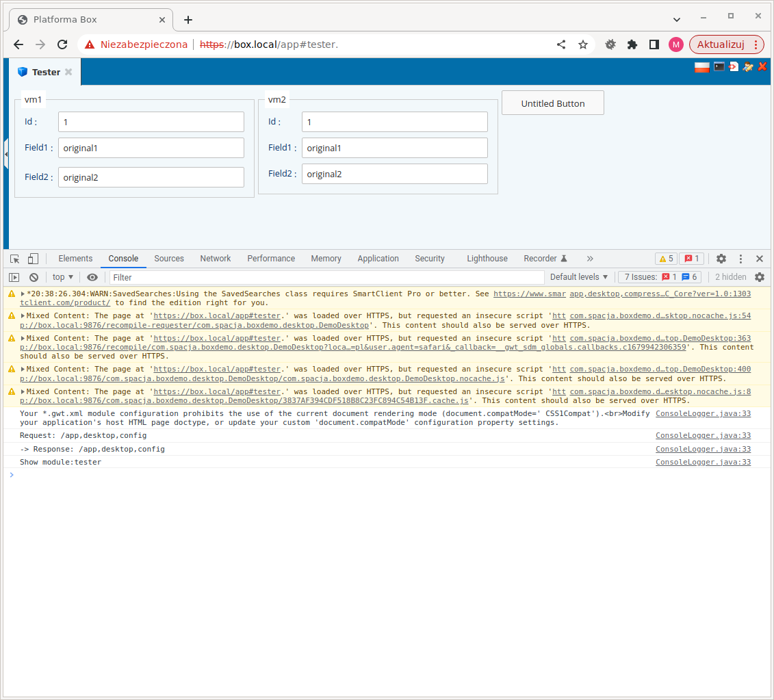This screenshot has height=700, width=774.
Task: Click the Untitled Button
Action: [x=552, y=103]
